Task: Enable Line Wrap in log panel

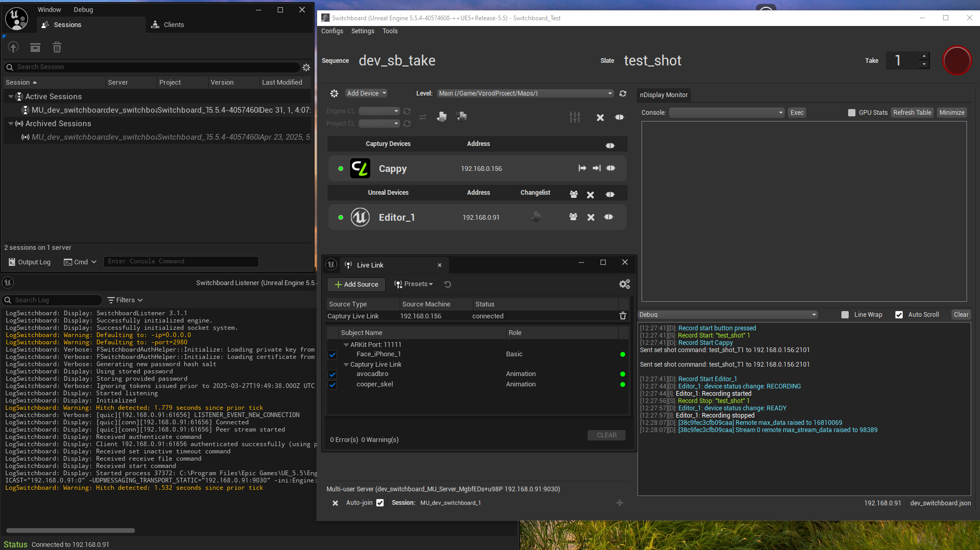Action: point(845,315)
